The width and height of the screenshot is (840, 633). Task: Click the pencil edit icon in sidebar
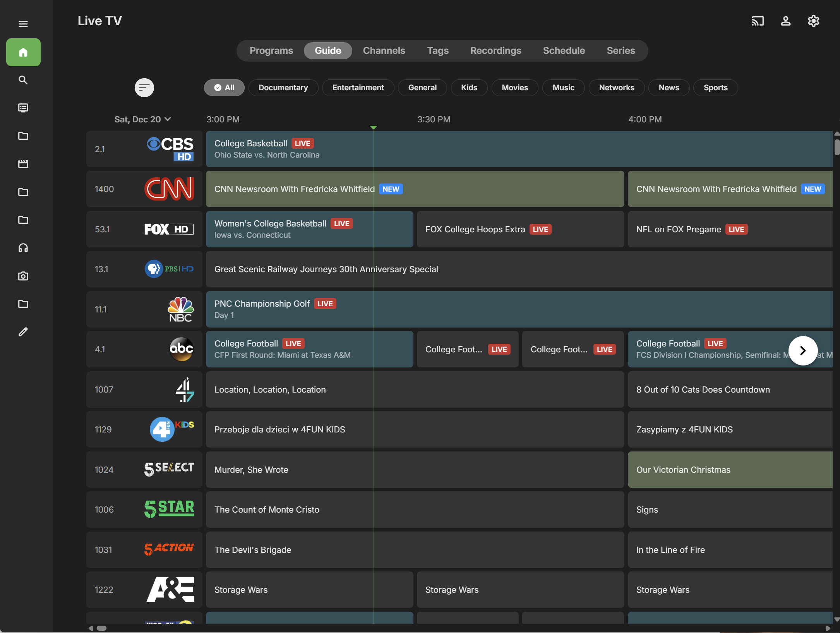pos(23,332)
